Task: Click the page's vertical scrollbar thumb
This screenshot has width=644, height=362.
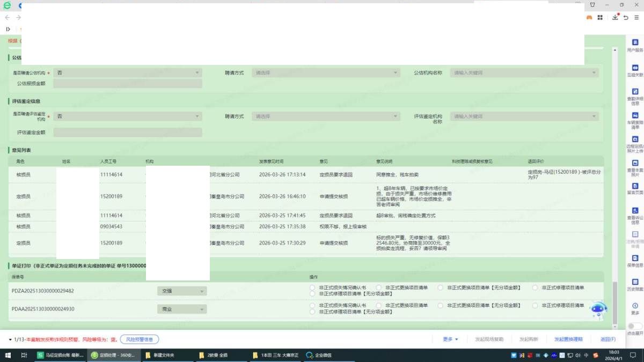Action: point(615,303)
